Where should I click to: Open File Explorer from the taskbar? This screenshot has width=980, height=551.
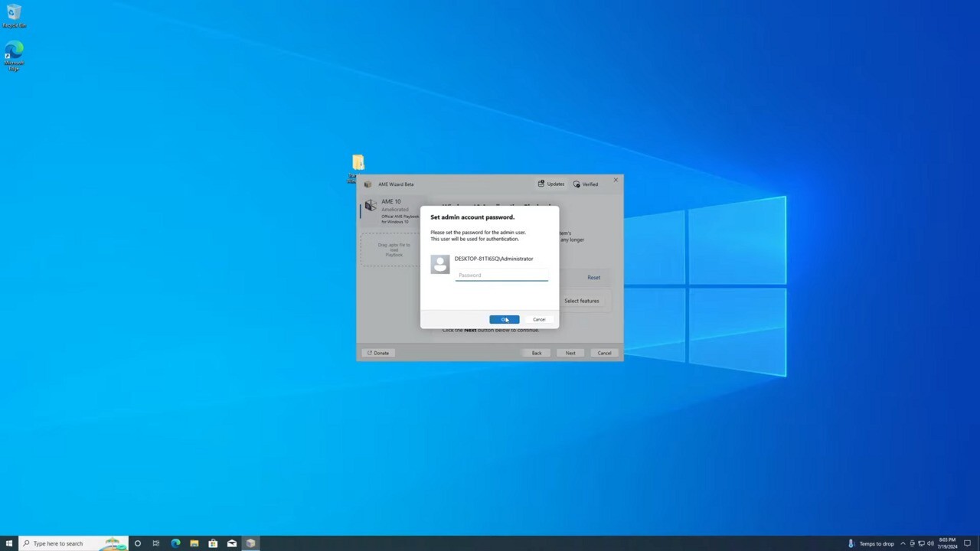coord(194,543)
